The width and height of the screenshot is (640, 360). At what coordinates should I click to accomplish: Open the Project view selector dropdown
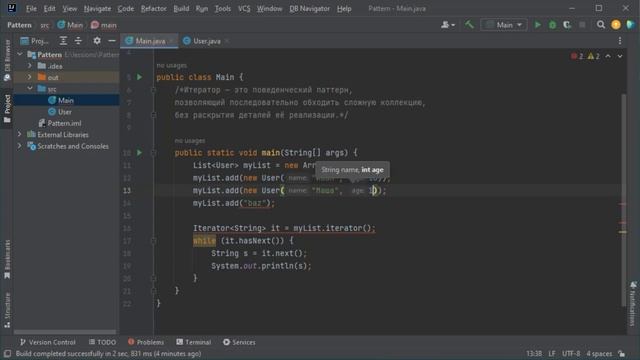pos(35,41)
